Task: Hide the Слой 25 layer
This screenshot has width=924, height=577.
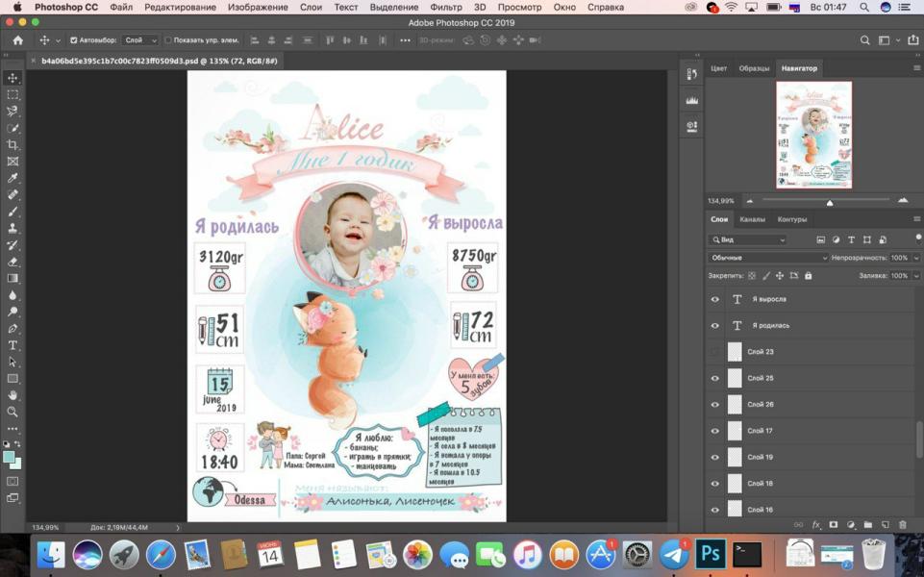Action: [x=714, y=378]
